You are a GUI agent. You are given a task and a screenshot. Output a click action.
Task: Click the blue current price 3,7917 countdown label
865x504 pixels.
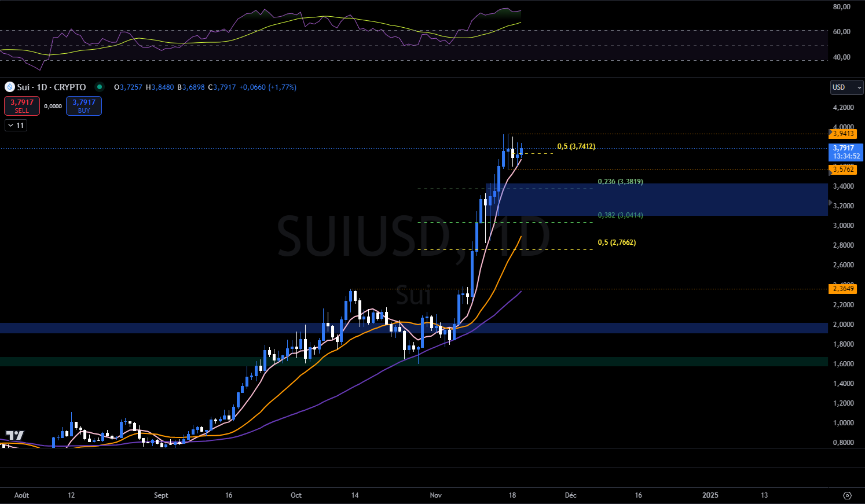(x=846, y=152)
